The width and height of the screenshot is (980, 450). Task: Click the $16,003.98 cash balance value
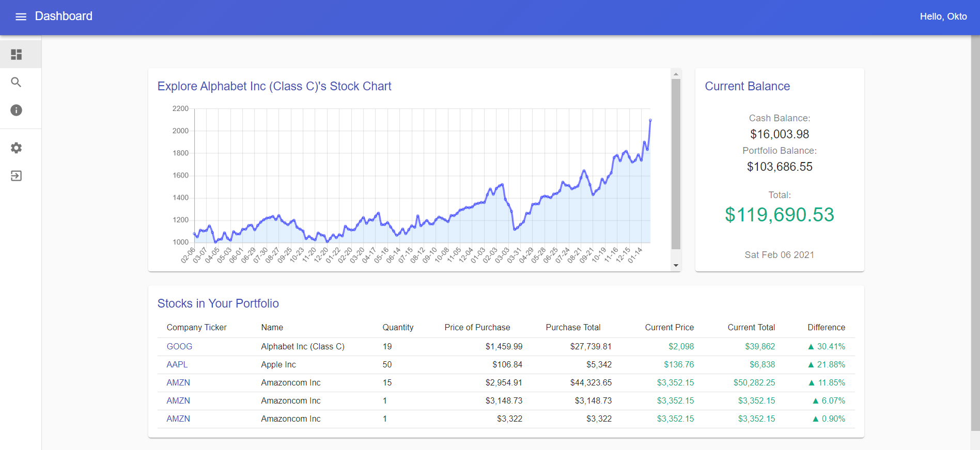(780, 134)
